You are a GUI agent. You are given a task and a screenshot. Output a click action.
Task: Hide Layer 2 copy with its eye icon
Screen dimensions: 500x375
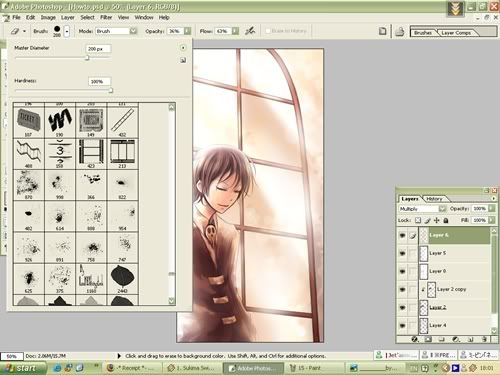402,289
